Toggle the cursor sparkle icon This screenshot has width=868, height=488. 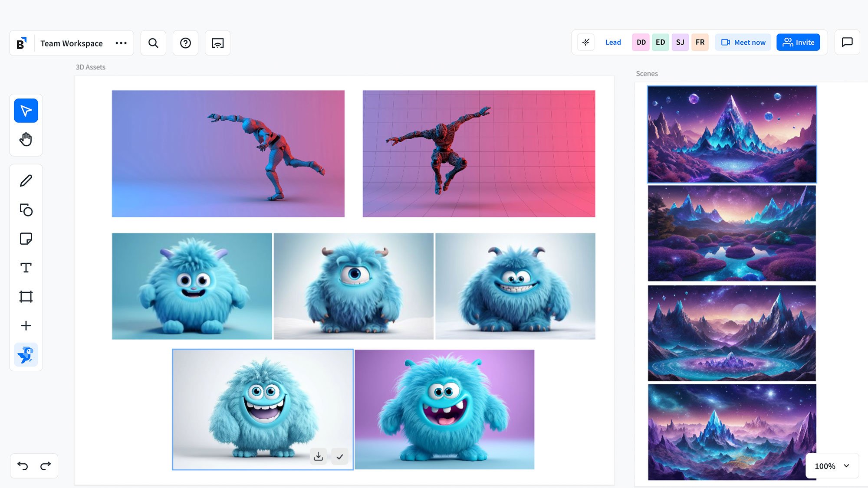(x=586, y=42)
